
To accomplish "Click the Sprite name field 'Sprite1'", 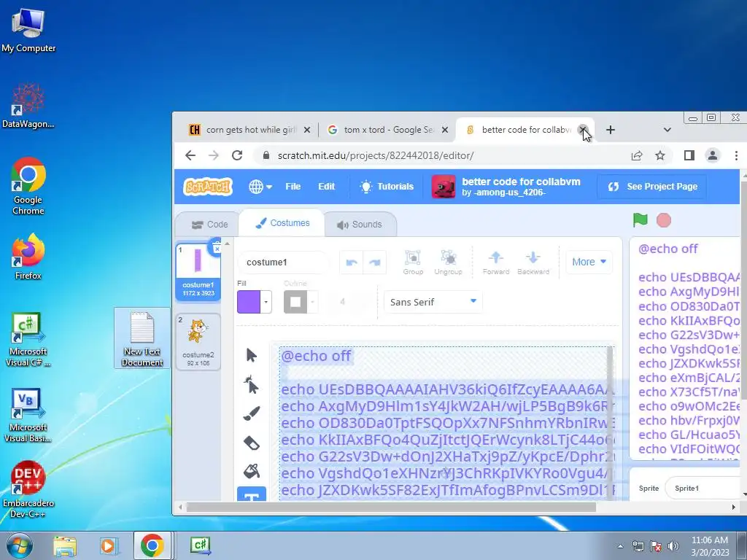I will [x=704, y=488].
